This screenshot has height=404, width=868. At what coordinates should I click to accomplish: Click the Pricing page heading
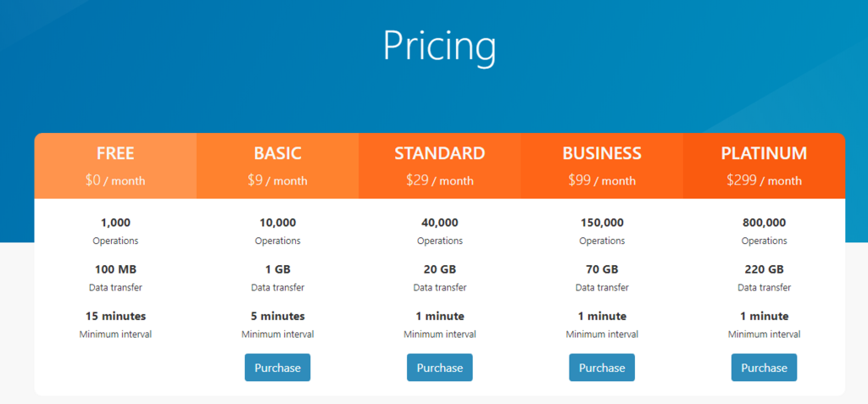pyautogui.click(x=440, y=47)
